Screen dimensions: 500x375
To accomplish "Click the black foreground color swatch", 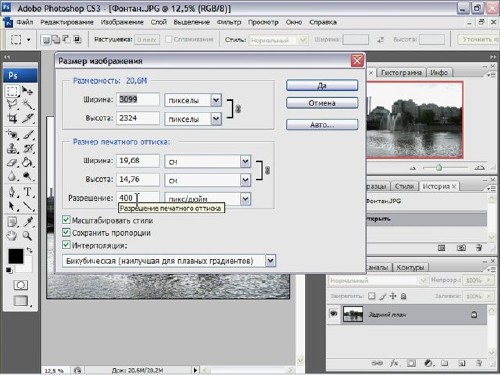I will pos(16,256).
